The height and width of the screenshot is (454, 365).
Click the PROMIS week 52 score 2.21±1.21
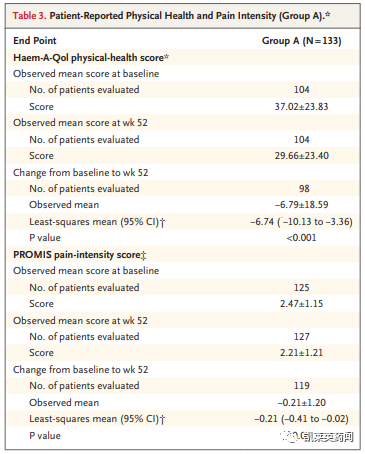point(301,353)
